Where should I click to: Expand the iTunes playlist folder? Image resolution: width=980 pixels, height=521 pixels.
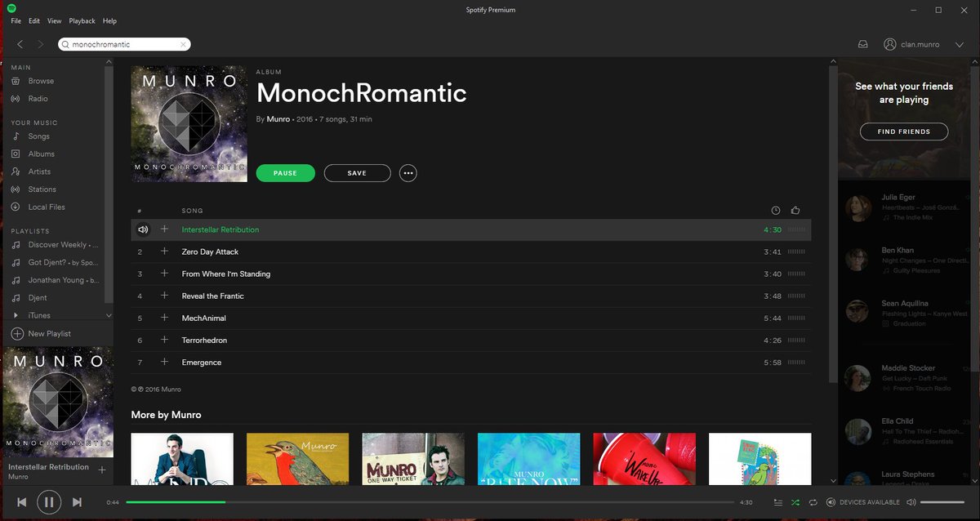coord(16,315)
